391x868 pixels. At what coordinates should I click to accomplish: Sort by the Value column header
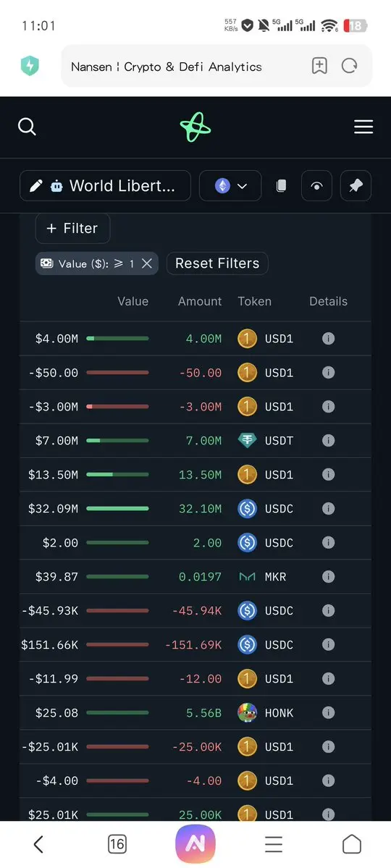(133, 301)
